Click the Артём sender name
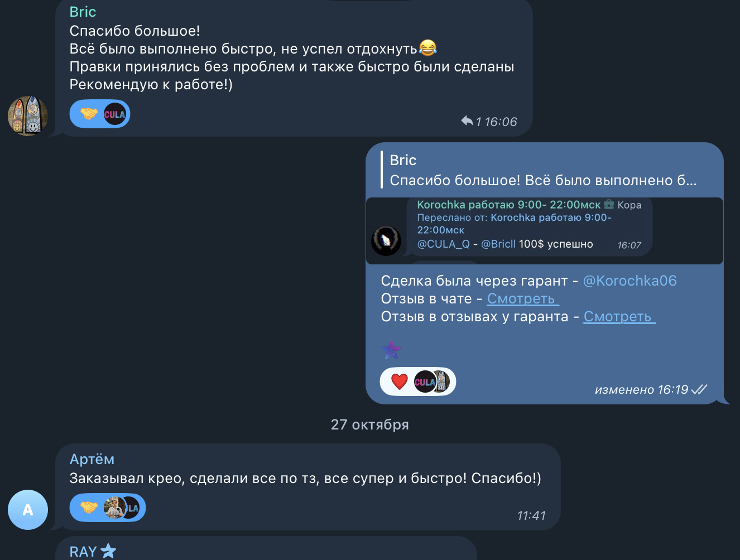 click(92, 459)
